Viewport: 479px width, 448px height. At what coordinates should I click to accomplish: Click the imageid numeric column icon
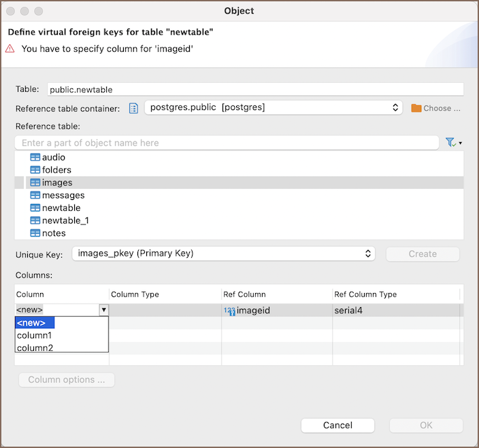[229, 311]
